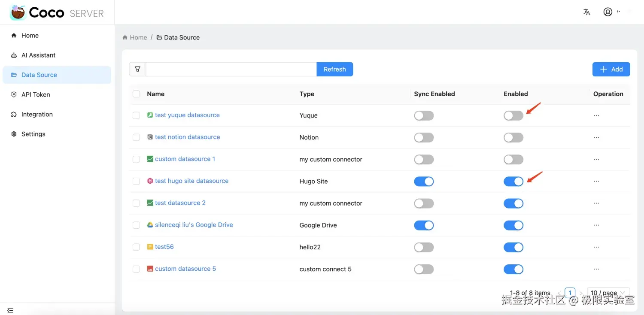Open operations menu for custom datasource 5
This screenshot has width=644, height=315.
pyautogui.click(x=596, y=269)
